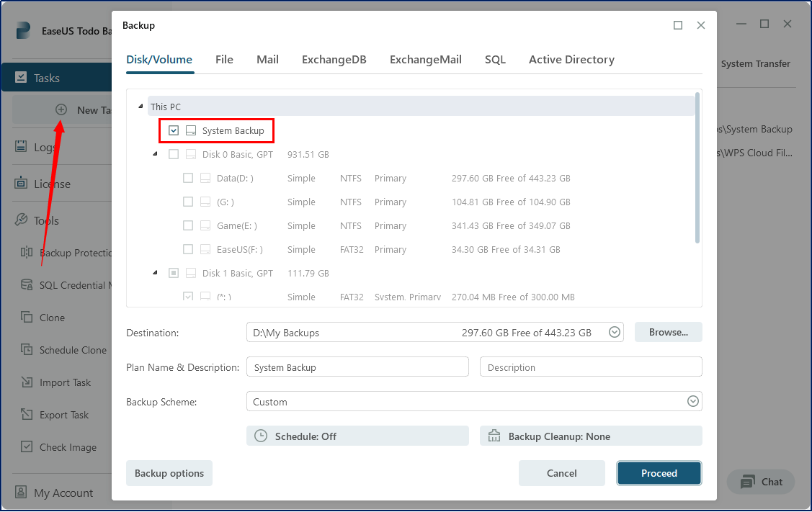Collapse the Disk 0 tree node
This screenshot has width=812, height=512.
tap(155, 154)
